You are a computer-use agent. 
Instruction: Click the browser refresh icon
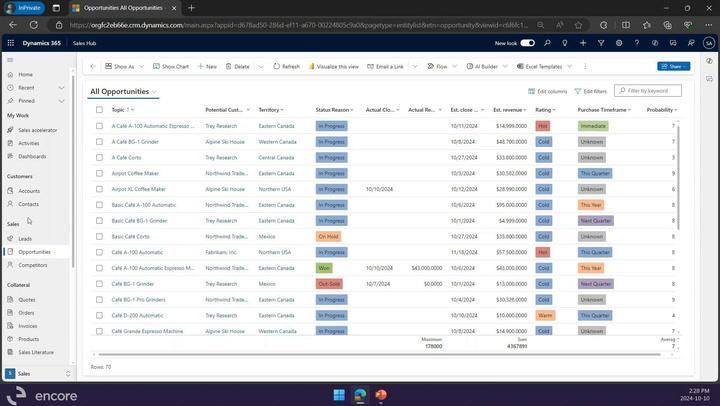click(34, 25)
